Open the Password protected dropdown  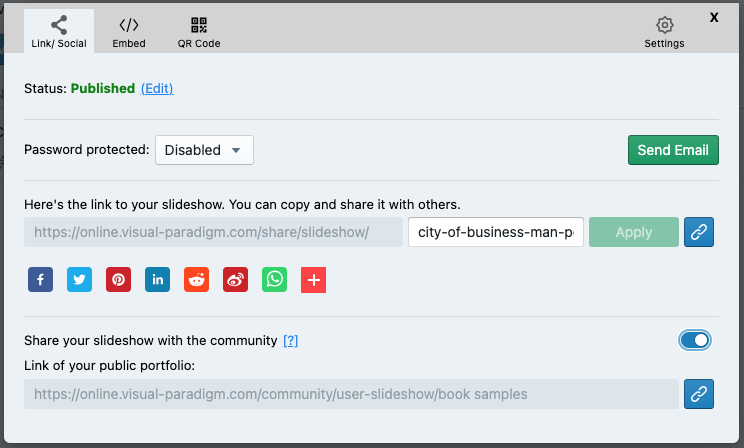click(204, 150)
